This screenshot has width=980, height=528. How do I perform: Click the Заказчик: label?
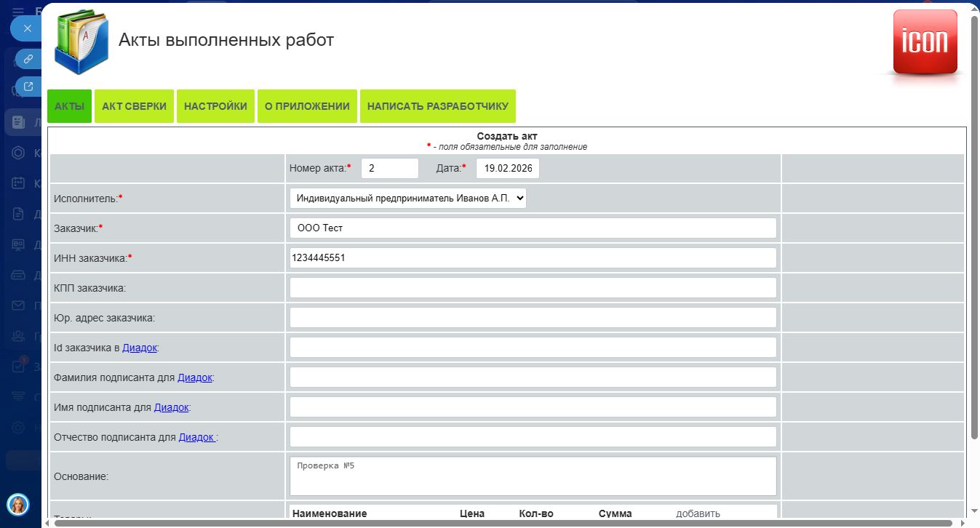coord(79,228)
